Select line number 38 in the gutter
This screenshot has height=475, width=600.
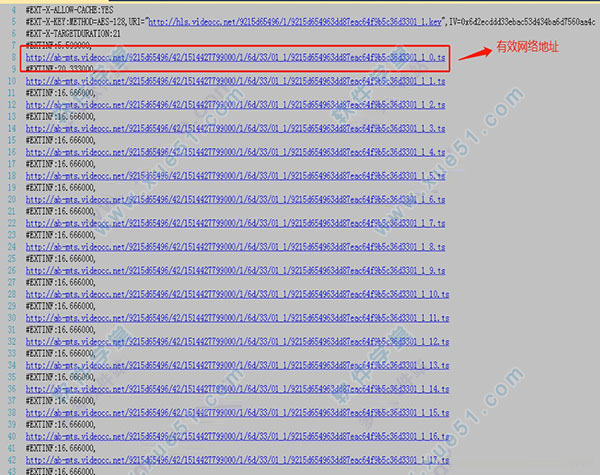click(12, 413)
